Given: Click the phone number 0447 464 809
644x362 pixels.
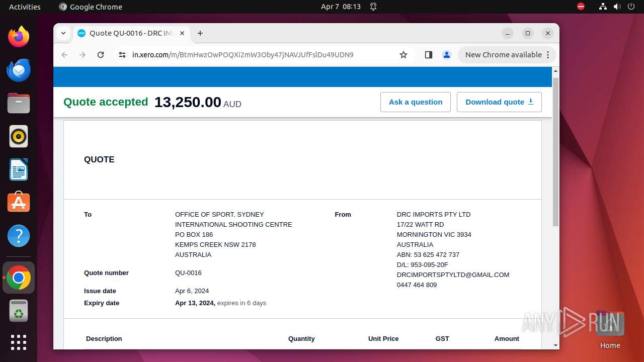Looking at the screenshot, I should pyautogui.click(x=417, y=285).
